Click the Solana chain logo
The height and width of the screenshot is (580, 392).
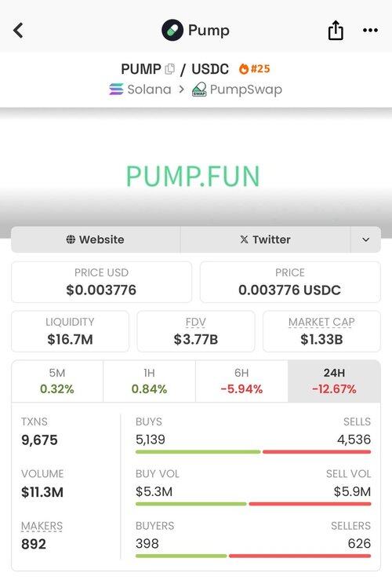click(116, 89)
